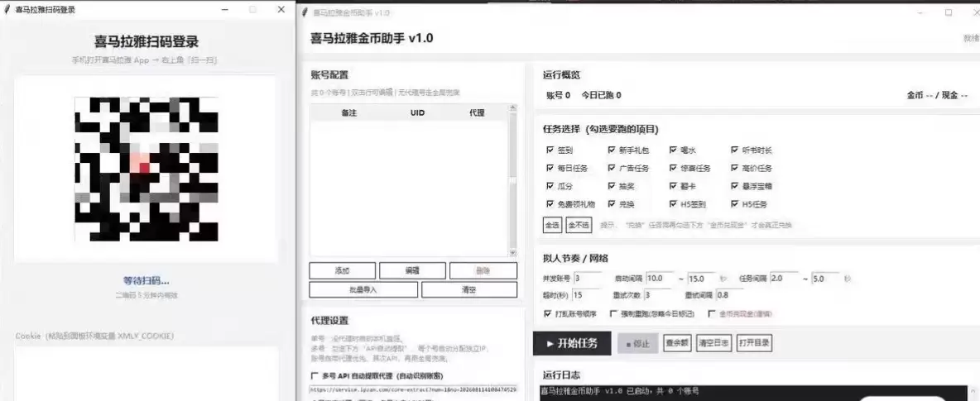980x401 pixels.
Task: Click the UID column header
Action: pos(417,113)
